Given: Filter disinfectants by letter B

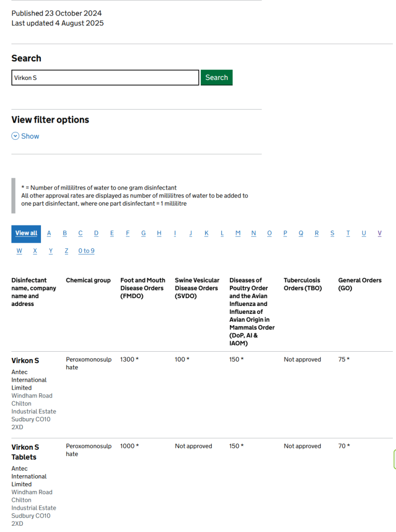Looking at the screenshot, I should pos(65,233).
